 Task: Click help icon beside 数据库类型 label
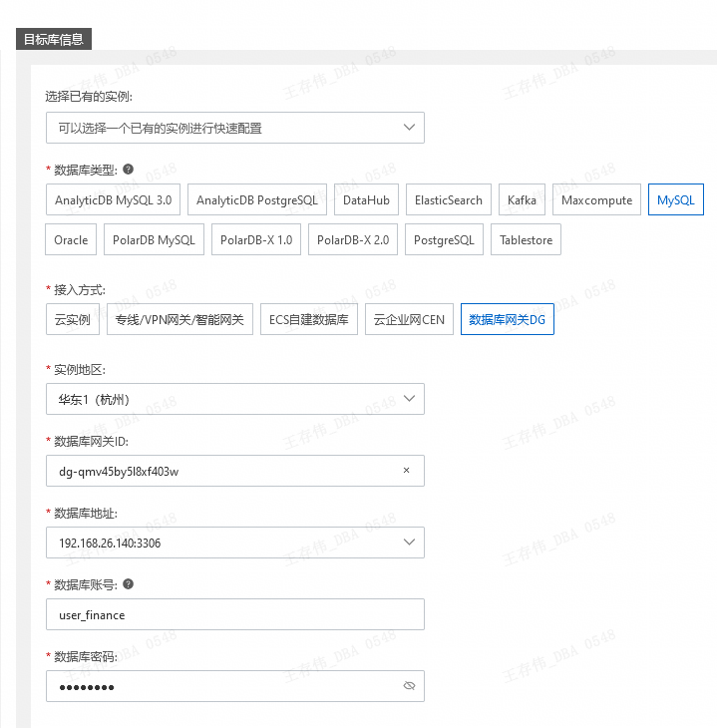[x=129, y=170]
